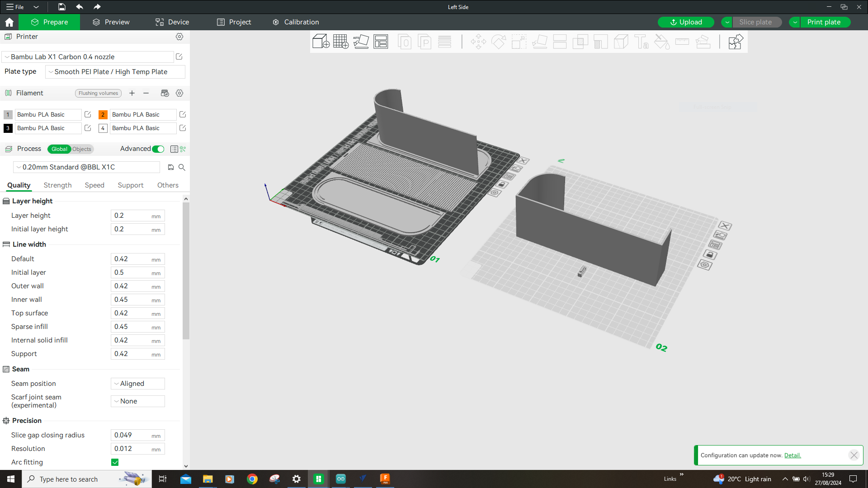Viewport: 868px width, 488px height.
Task: Click the Upload button
Action: [686, 22]
